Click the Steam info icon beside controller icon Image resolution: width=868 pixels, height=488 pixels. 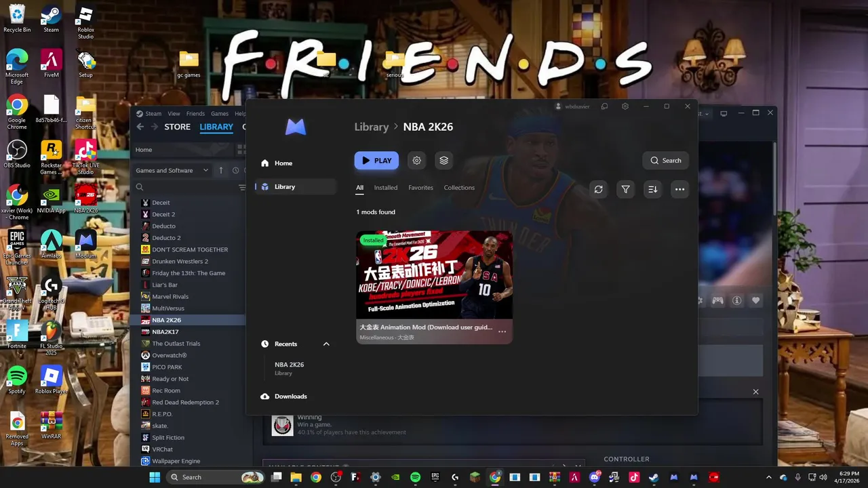tap(736, 300)
